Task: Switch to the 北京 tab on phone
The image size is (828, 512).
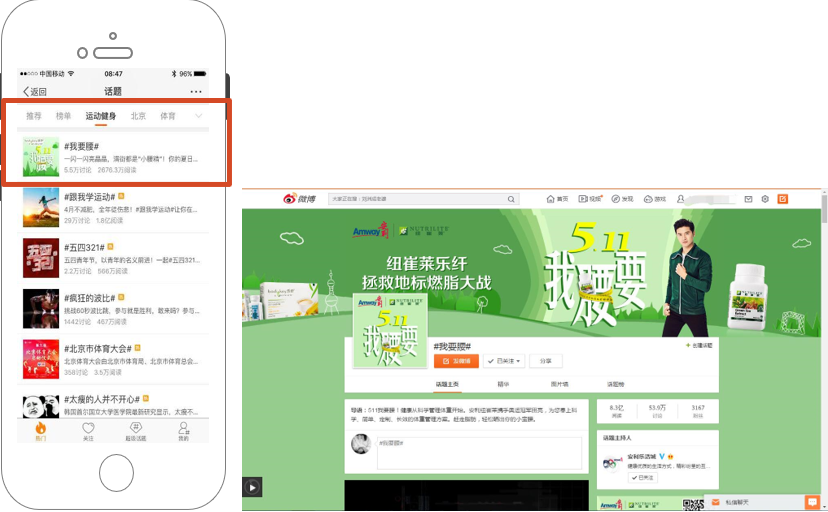Action: 138,116
